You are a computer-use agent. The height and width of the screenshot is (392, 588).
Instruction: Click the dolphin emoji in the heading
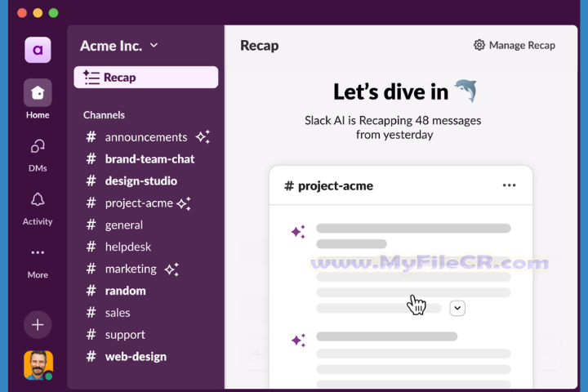click(x=466, y=91)
